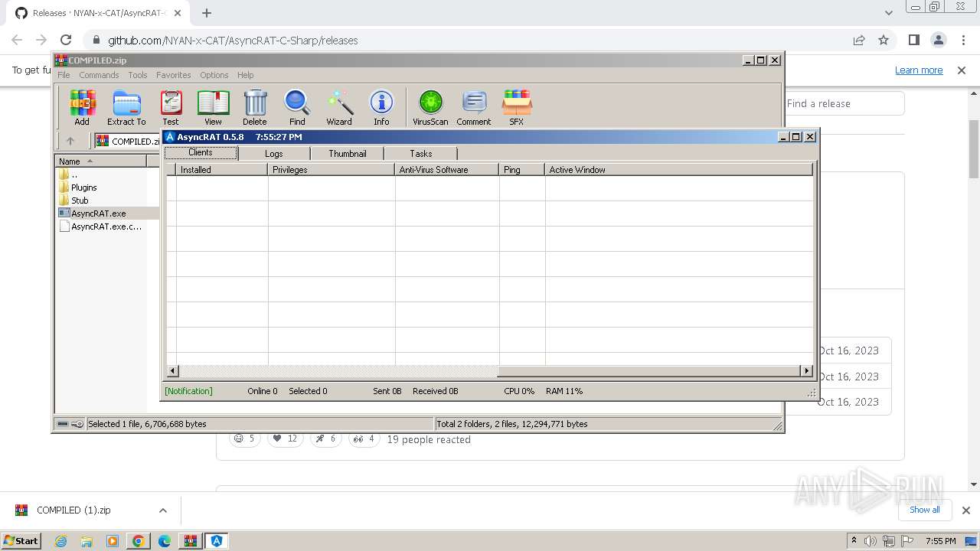Reload the GitHub page
The image size is (980, 551).
(x=66, y=40)
